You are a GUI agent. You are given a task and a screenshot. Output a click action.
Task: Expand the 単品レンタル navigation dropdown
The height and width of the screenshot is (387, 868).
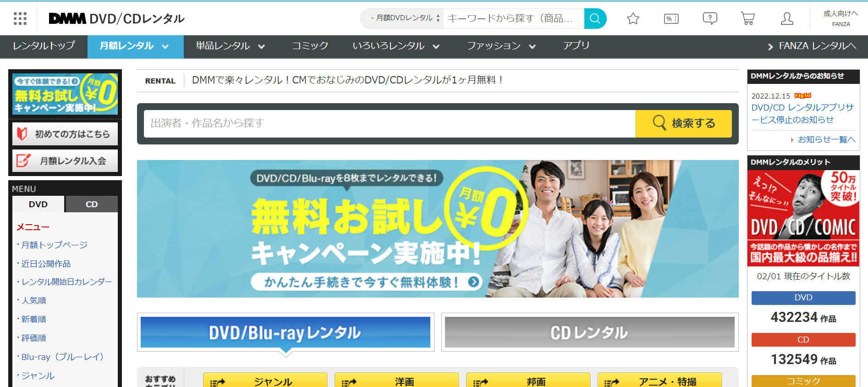point(230,46)
